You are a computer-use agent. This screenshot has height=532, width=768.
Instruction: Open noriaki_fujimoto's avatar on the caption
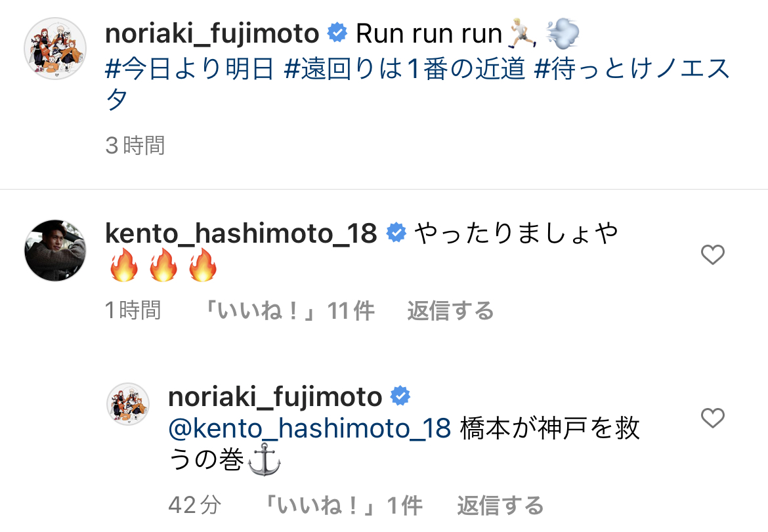[x=55, y=49]
